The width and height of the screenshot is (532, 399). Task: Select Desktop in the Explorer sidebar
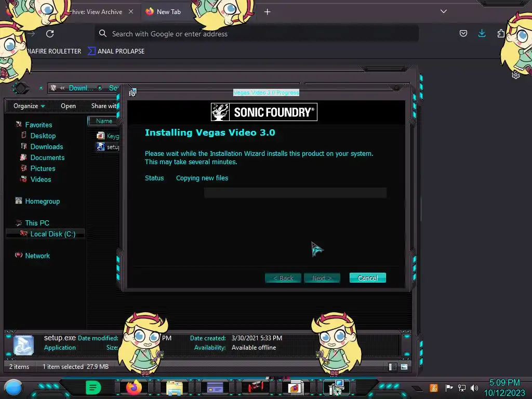point(43,136)
